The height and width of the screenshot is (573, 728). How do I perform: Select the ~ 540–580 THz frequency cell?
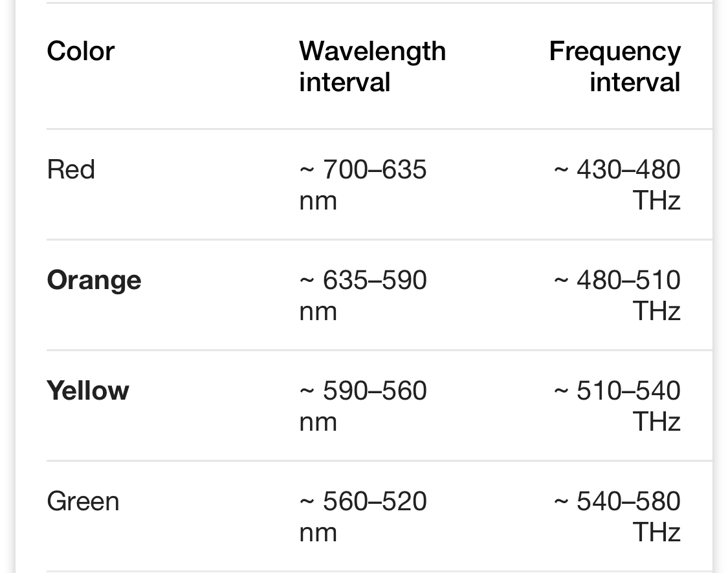617,516
